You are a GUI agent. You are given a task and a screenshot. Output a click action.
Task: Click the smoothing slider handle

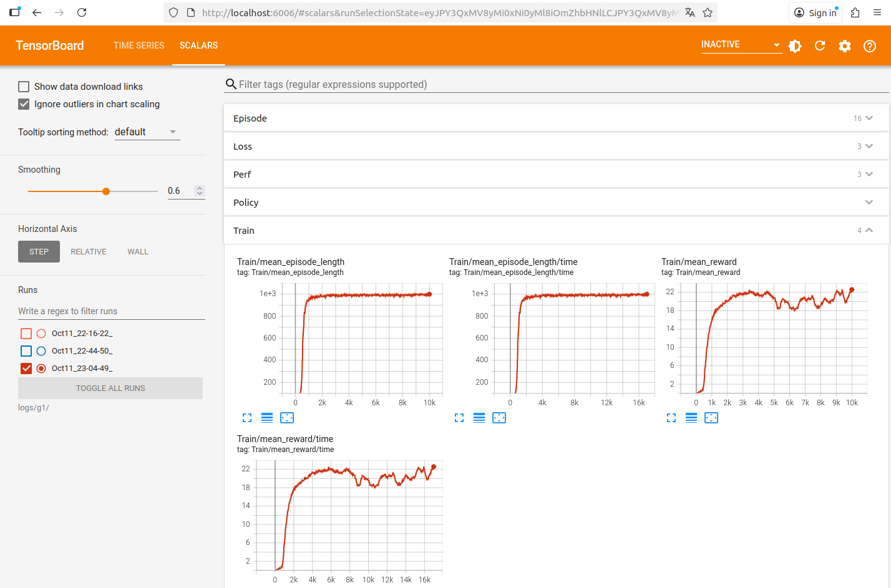pos(106,191)
